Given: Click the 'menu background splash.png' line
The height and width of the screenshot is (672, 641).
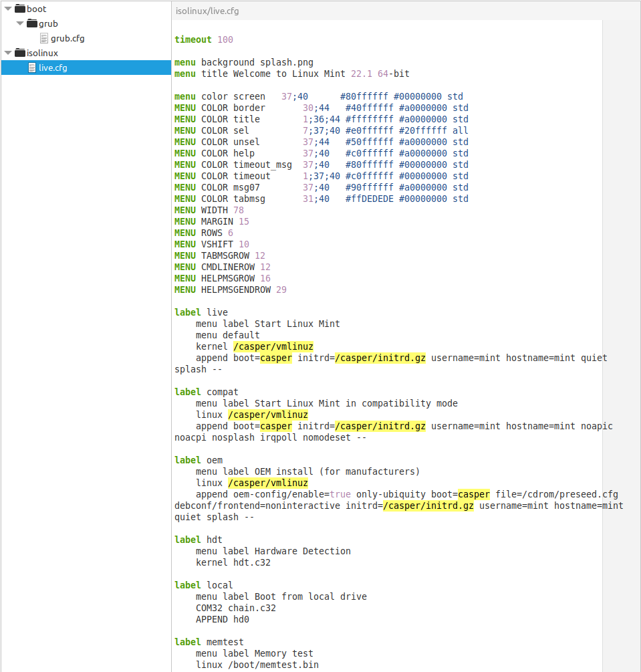Looking at the screenshot, I should tap(244, 62).
